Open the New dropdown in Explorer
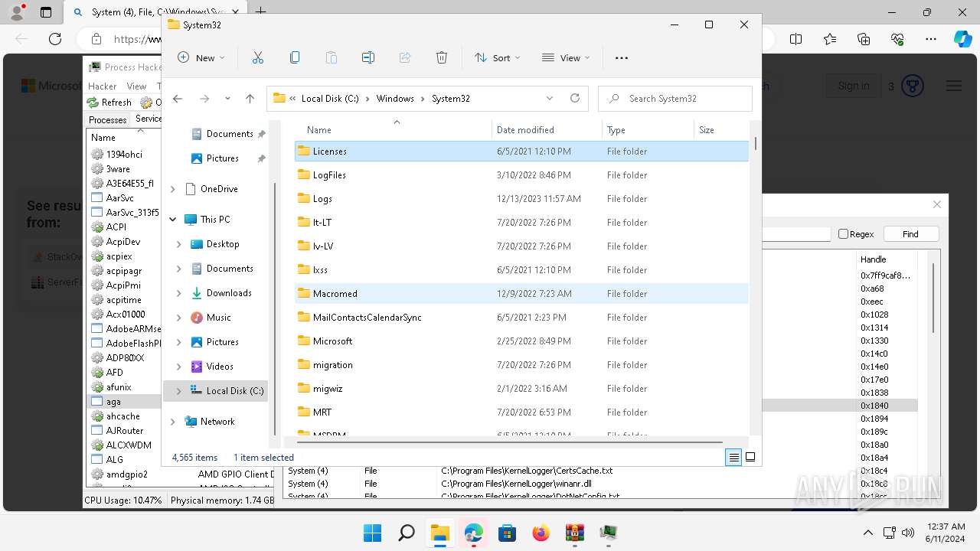This screenshot has width=980, height=551. [201, 57]
